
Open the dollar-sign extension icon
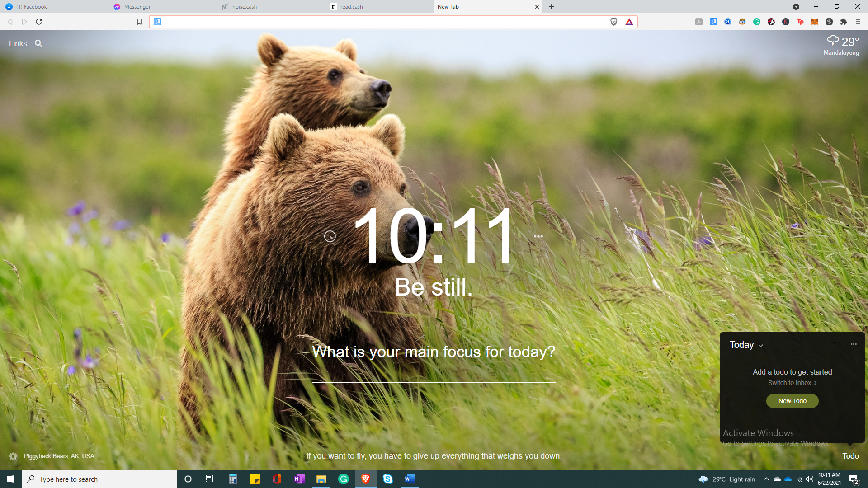click(829, 22)
